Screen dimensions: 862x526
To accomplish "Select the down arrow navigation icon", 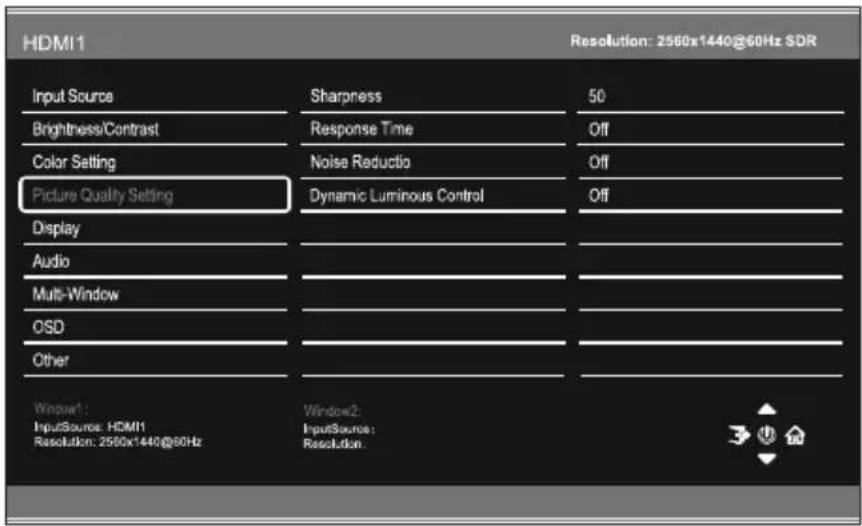I will click(766, 458).
